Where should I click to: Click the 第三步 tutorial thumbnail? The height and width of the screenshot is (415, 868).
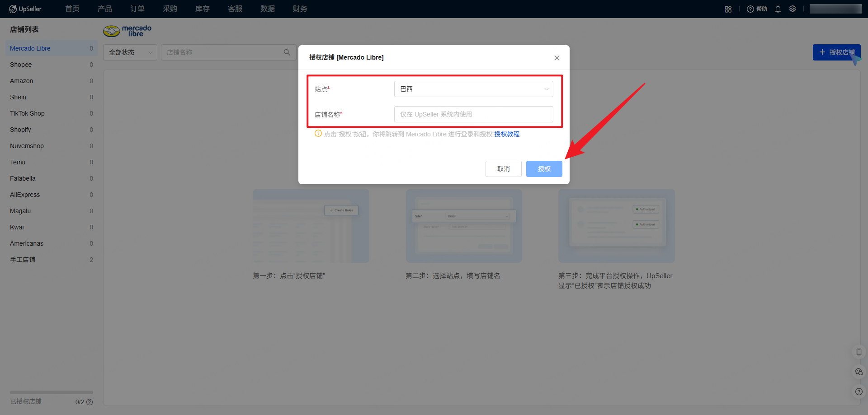click(617, 226)
